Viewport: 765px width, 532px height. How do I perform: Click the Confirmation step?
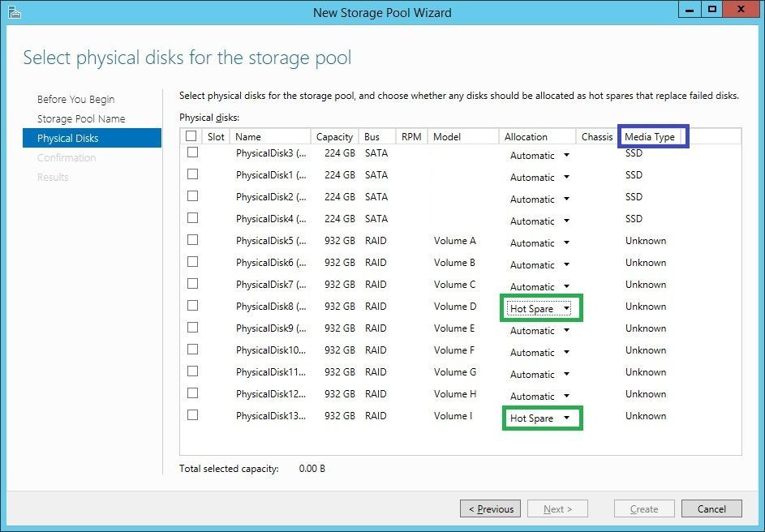pyautogui.click(x=67, y=158)
